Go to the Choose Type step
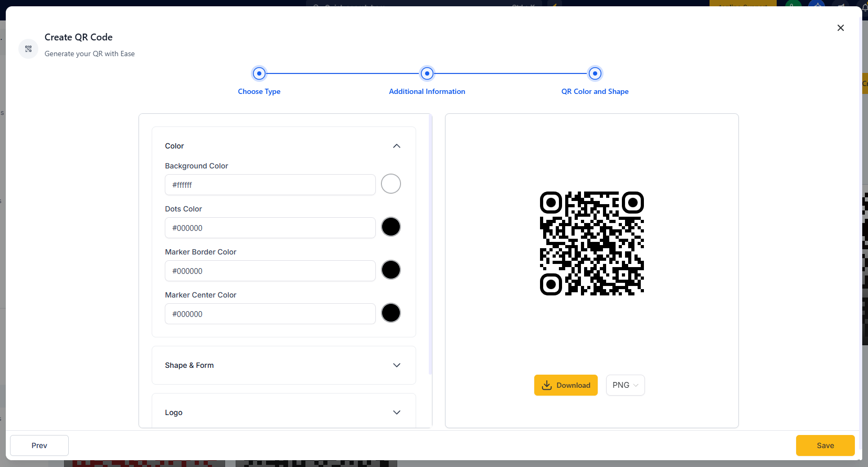The height and width of the screenshot is (467, 868). click(x=259, y=91)
